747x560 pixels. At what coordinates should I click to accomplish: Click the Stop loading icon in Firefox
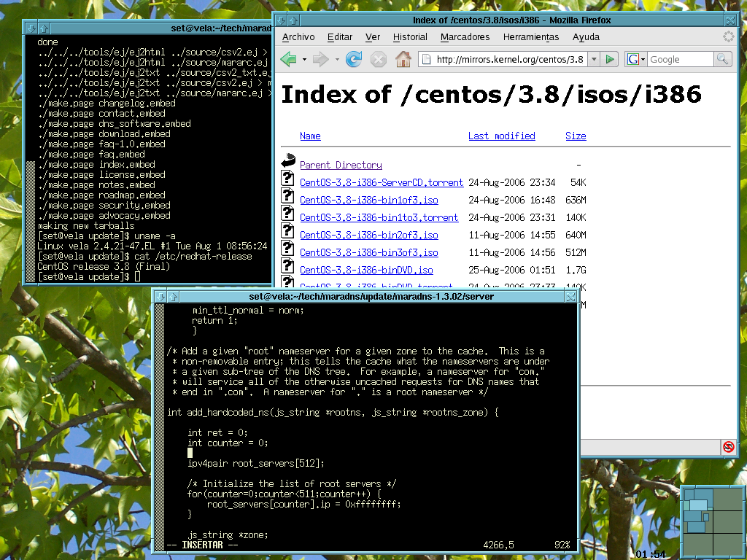pyautogui.click(x=379, y=60)
